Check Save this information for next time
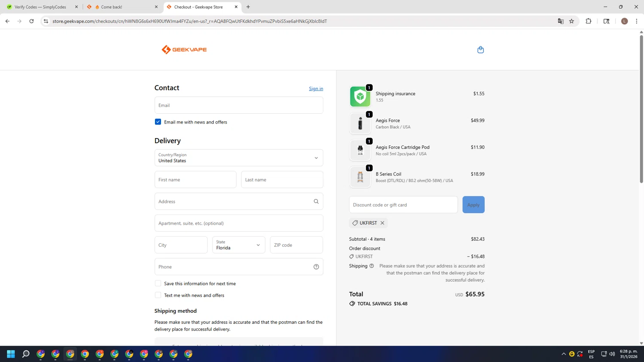 tap(158, 284)
